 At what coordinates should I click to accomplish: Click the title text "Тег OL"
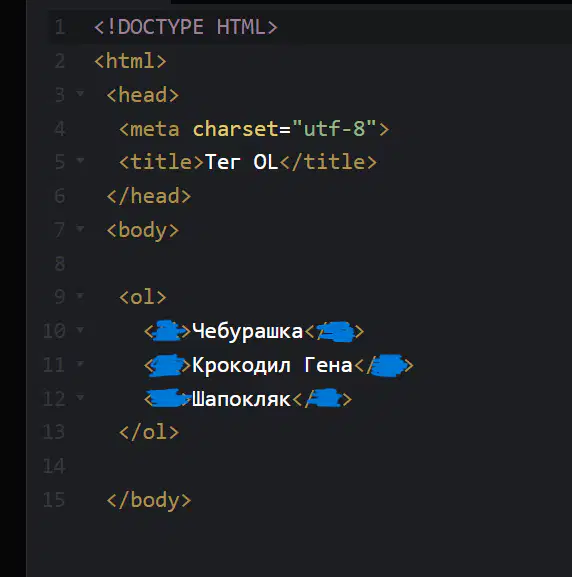pos(241,162)
